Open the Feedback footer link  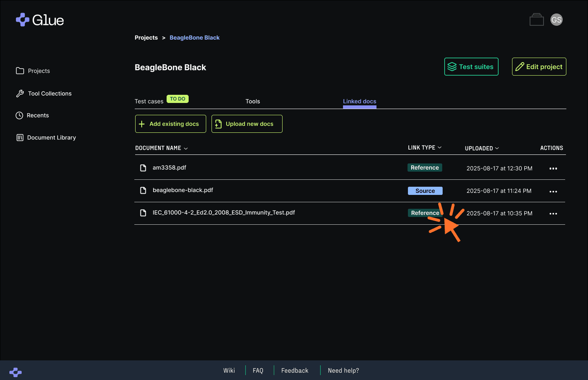click(x=295, y=371)
